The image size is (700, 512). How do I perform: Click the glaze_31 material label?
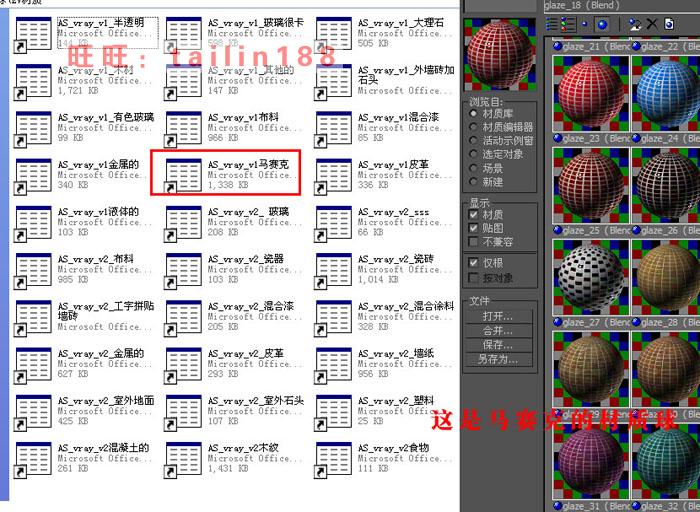(591, 506)
